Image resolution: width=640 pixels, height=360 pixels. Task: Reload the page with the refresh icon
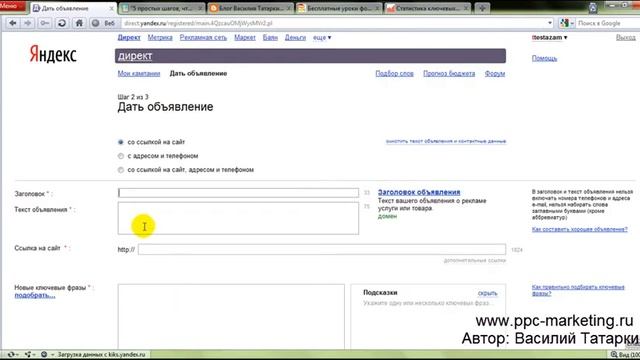[62, 23]
